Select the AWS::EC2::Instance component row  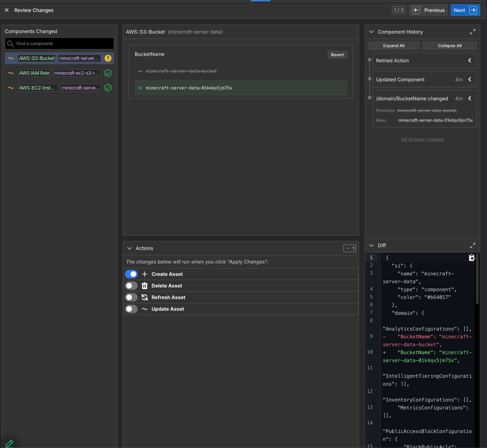(59, 88)
